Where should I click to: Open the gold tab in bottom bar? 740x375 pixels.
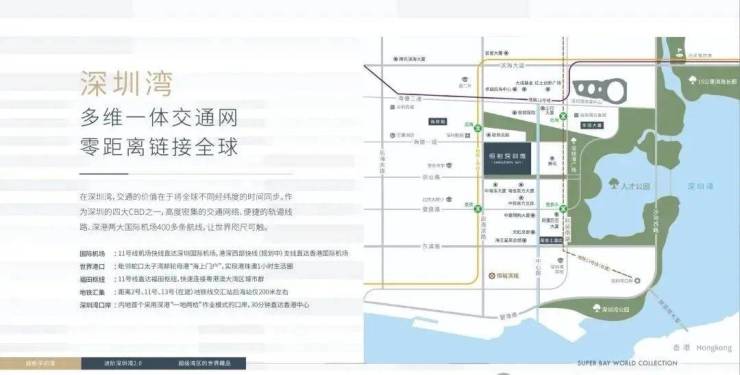click(40, 363)
